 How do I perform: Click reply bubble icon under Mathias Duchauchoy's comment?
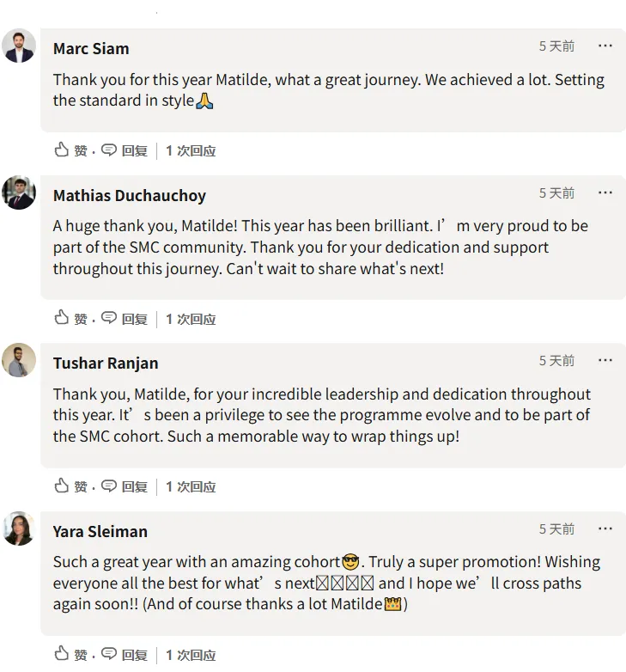[109, 318]
